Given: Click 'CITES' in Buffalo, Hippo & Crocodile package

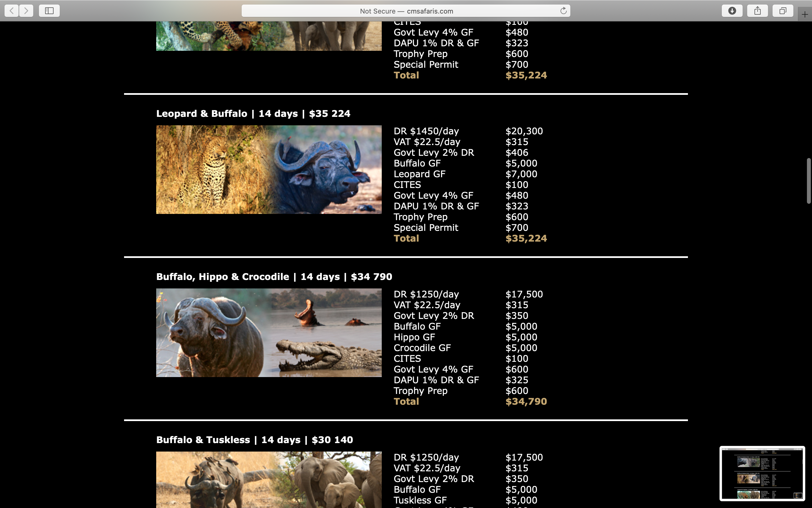Looking at the screenshot, I should [407, 358].
